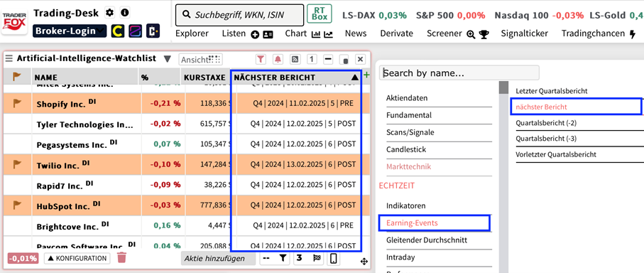Add a column with green plus
This screenshot has width=644, height=273.
click(367, 75)
